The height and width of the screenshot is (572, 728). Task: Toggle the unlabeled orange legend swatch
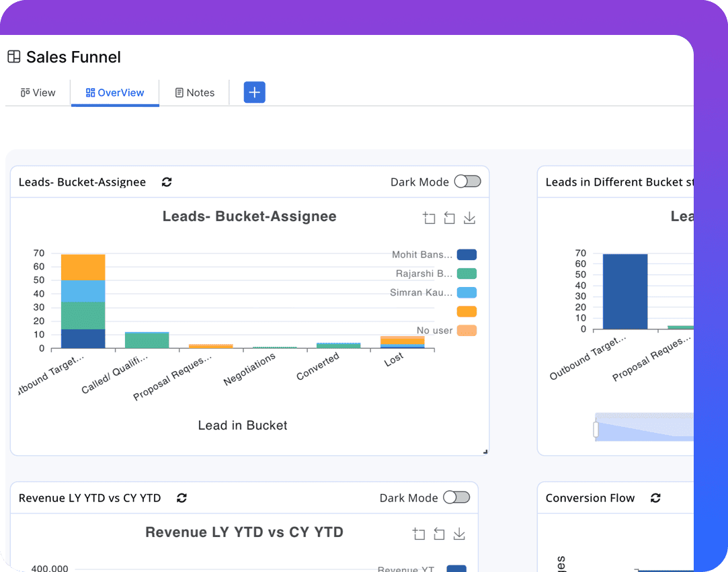click(467, 311)
